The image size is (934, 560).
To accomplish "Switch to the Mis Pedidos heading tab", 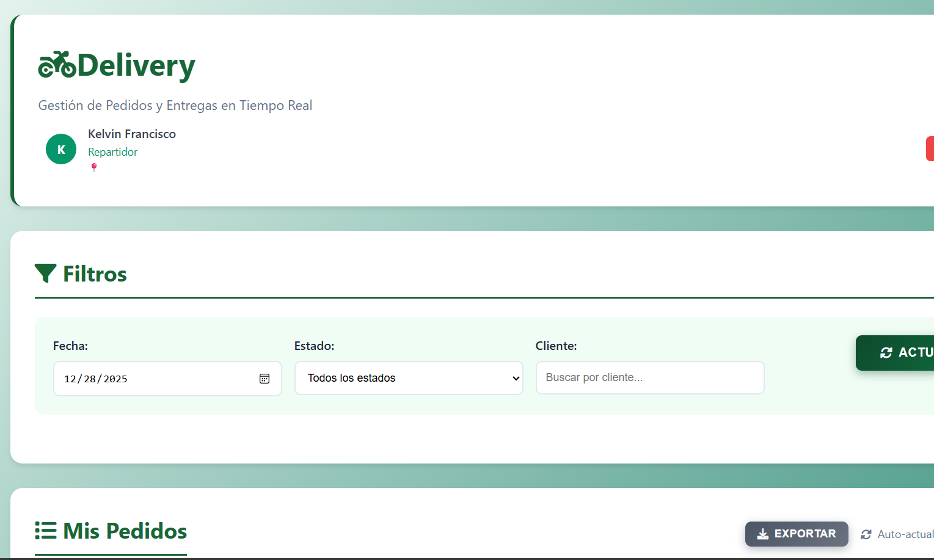I will click(x=125, y=531).
